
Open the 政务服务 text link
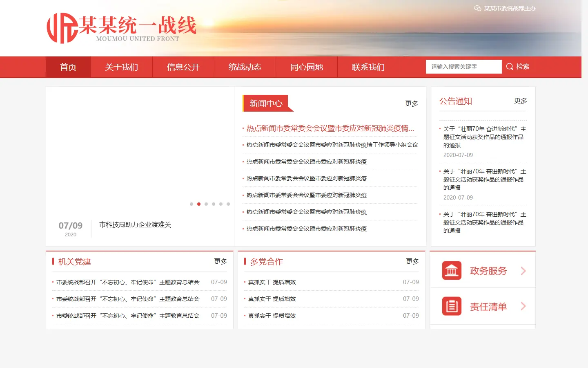[x=488, y=271]
